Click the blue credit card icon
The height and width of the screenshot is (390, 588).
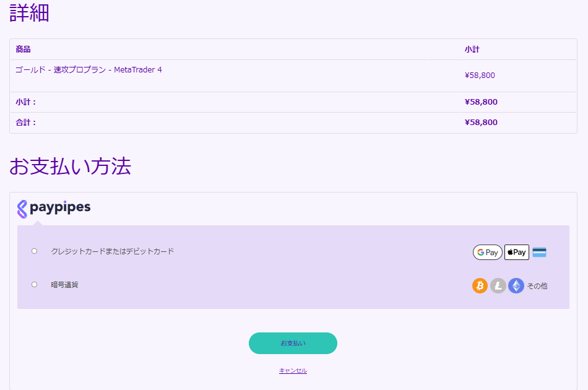pos(539,253)
